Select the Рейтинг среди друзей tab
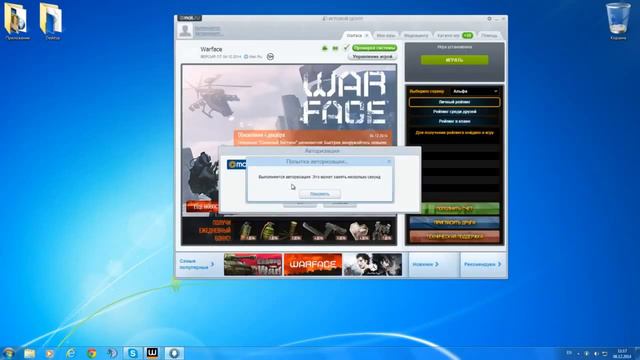 (x=454, y=111)
